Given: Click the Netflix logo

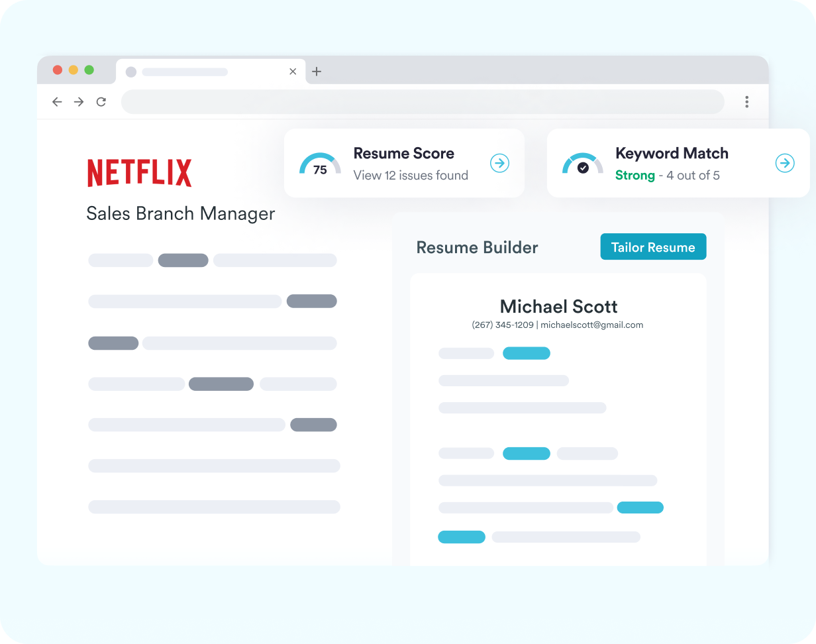Looking at the screenshot, I should click(139, 172).
